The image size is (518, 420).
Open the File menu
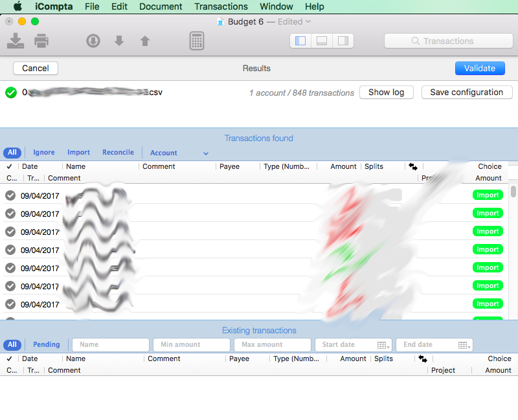coord(92,6)
